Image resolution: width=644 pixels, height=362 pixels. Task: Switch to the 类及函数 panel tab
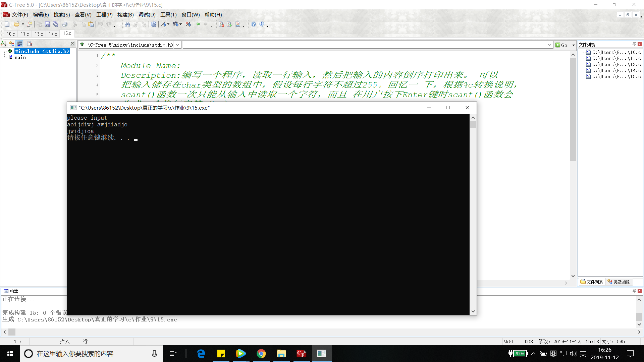coord(619,282)
